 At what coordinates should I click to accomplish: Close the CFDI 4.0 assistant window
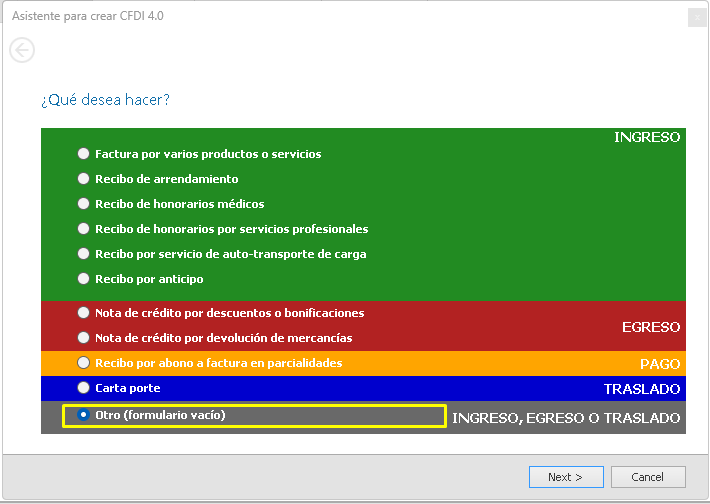click(696, 17)
